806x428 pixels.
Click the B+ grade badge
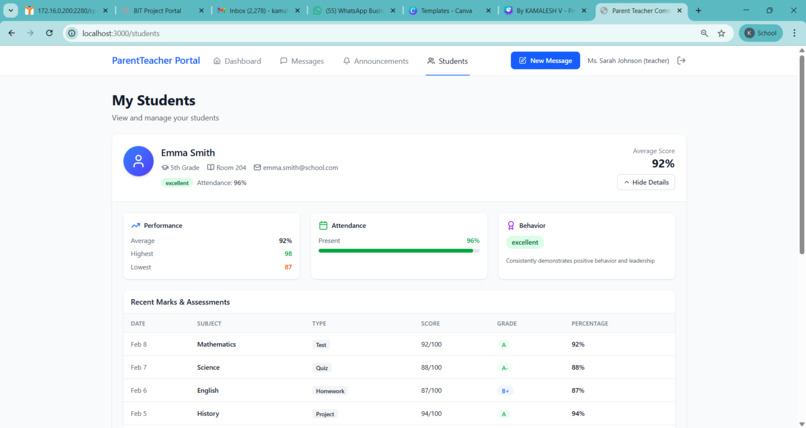point(505,391)
